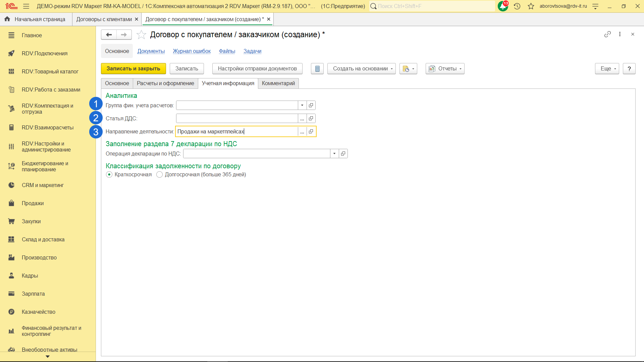Open Журнал ошибок link
The height and width of the screenshot is (362, 644).
pyautogui.click(x=192, y=51)
